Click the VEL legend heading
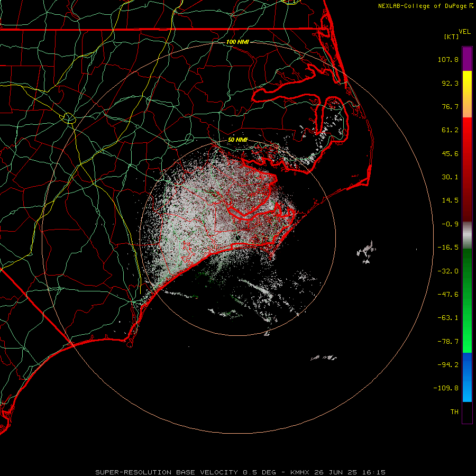The width and height of the screenshot is (476, 476). click(x=464, y=32)
